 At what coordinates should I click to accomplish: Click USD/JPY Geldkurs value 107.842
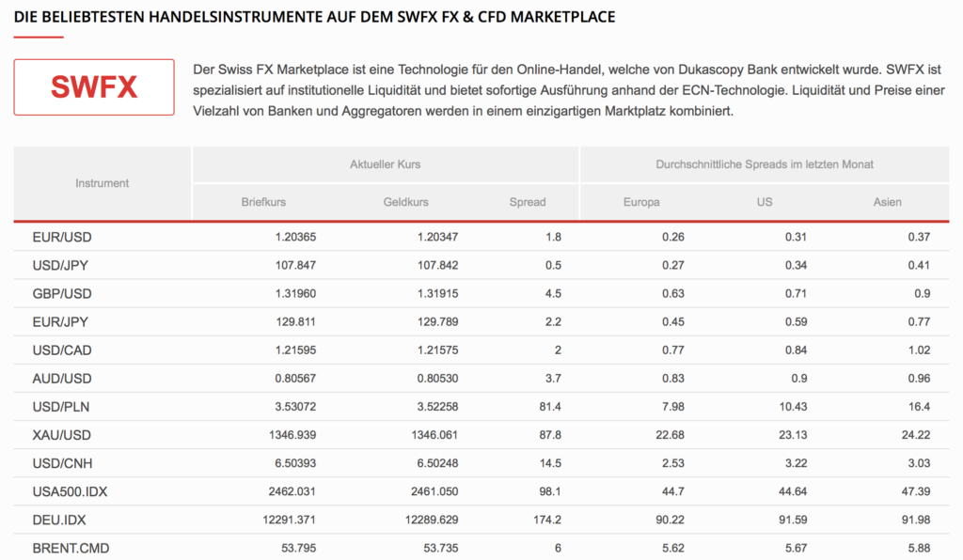[x=438, y=265]
